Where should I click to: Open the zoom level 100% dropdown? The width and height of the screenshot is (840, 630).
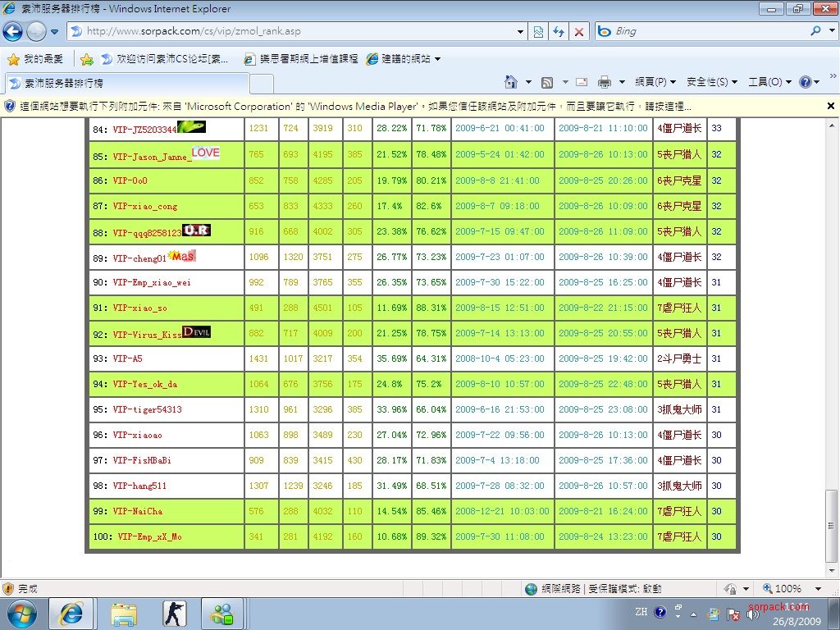818,588
